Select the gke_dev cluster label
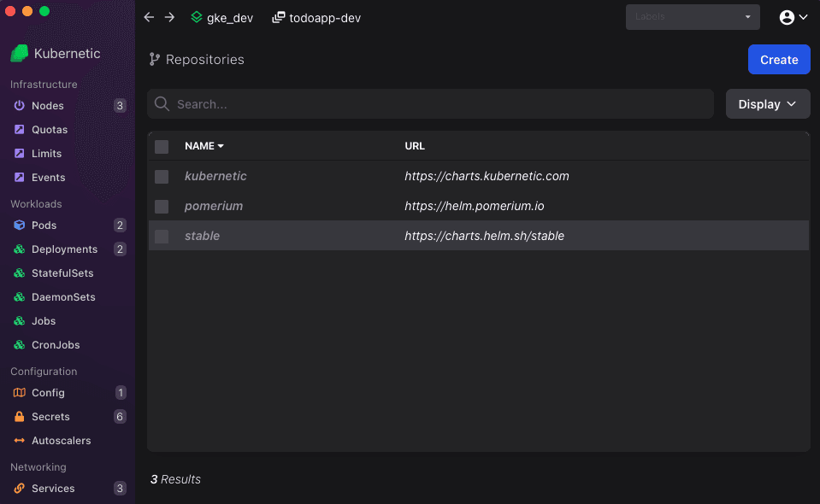Screen dimensions: 820x504 [x=230, y=18]
